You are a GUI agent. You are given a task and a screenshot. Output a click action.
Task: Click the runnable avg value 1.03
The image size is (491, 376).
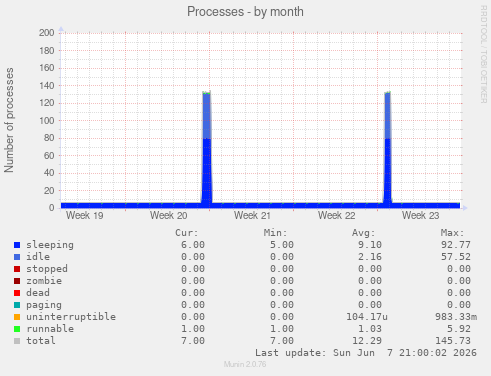point(370,329)
